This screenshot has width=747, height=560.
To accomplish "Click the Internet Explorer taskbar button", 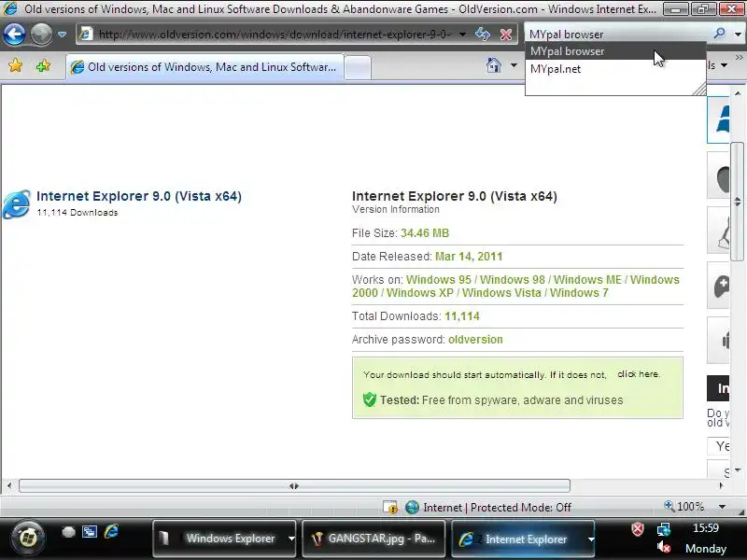I will click(518, 539).
